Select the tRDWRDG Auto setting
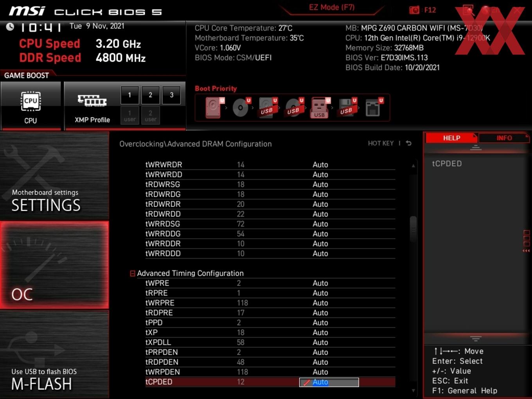Screen dimensions: 532x399 coord(320,194)
